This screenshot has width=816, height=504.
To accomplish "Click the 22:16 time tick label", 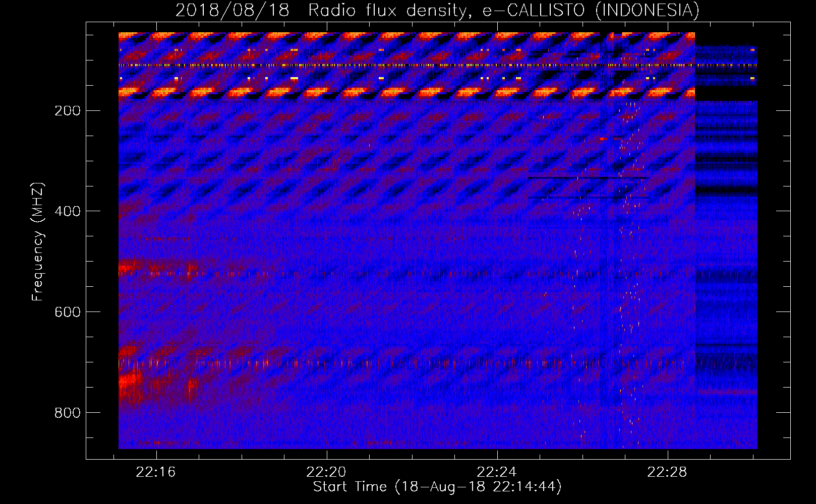I will coord(156,472).
